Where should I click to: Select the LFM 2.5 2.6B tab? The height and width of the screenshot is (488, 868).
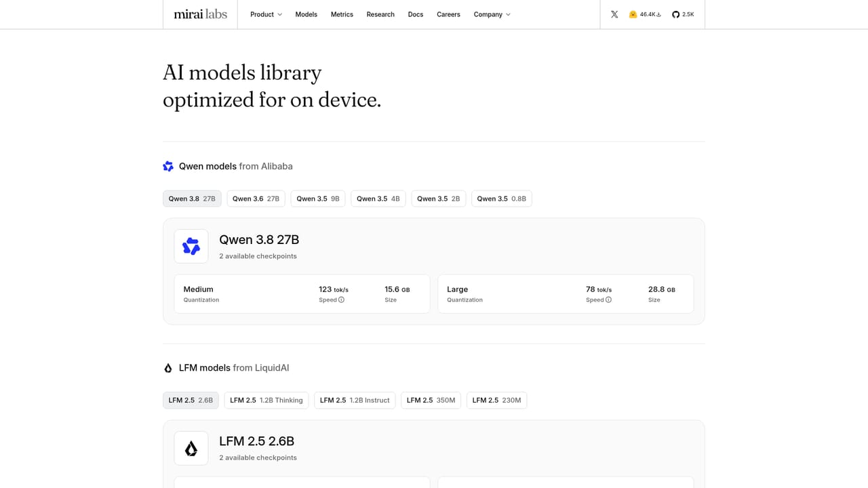tap(191, 401)
